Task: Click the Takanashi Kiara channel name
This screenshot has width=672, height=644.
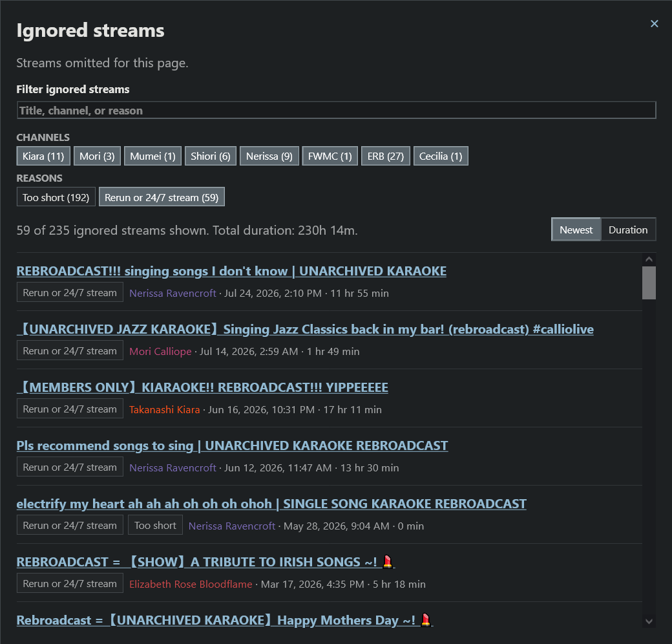Action: (165, 410)
